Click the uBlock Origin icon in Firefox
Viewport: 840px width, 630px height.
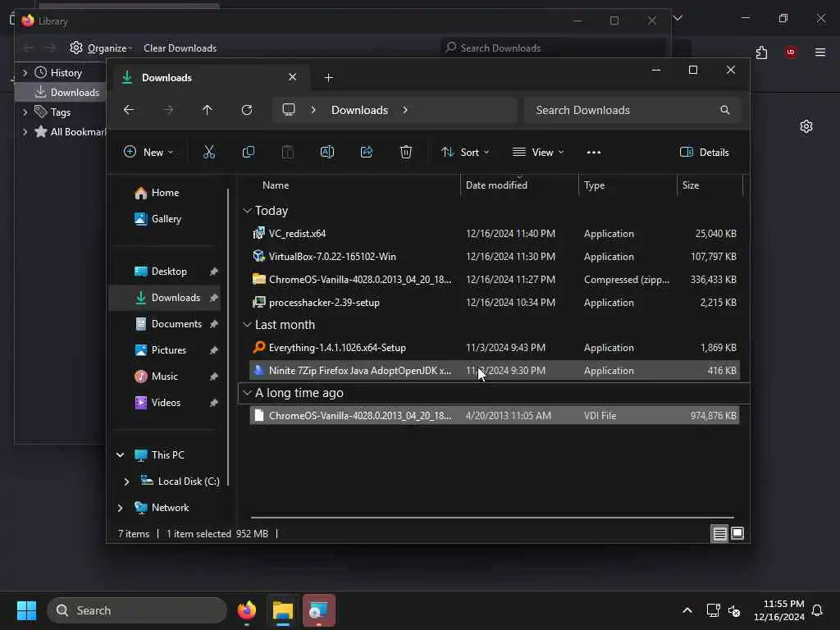(790, 52)
